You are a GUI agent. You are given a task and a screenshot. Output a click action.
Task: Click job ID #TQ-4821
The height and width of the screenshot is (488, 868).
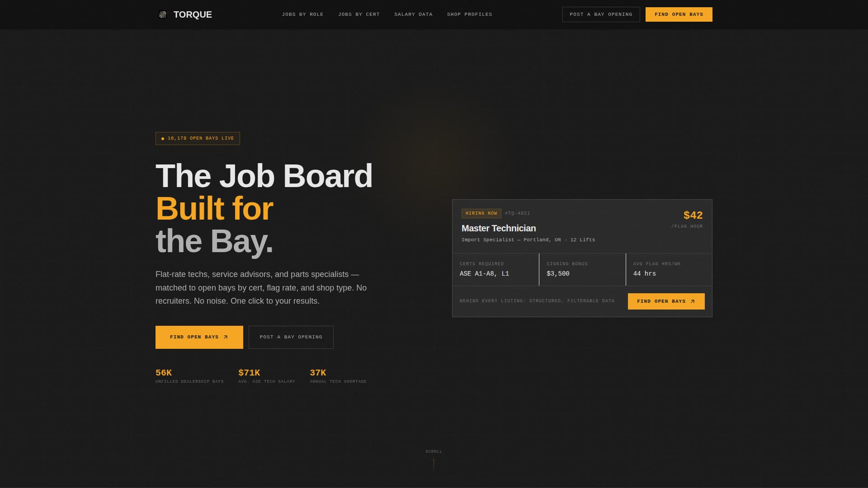[518, 213]
